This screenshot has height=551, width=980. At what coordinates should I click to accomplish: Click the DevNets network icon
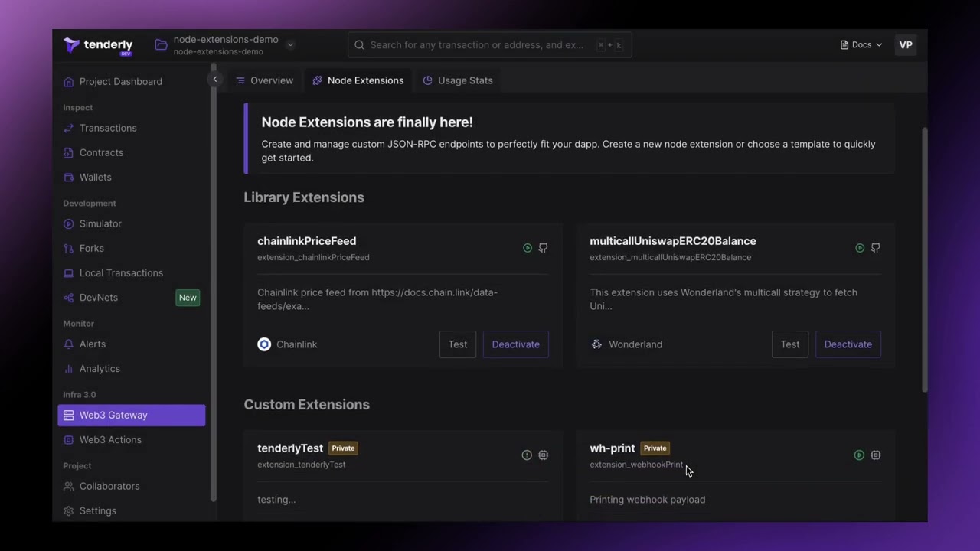[x=69, y=297]
